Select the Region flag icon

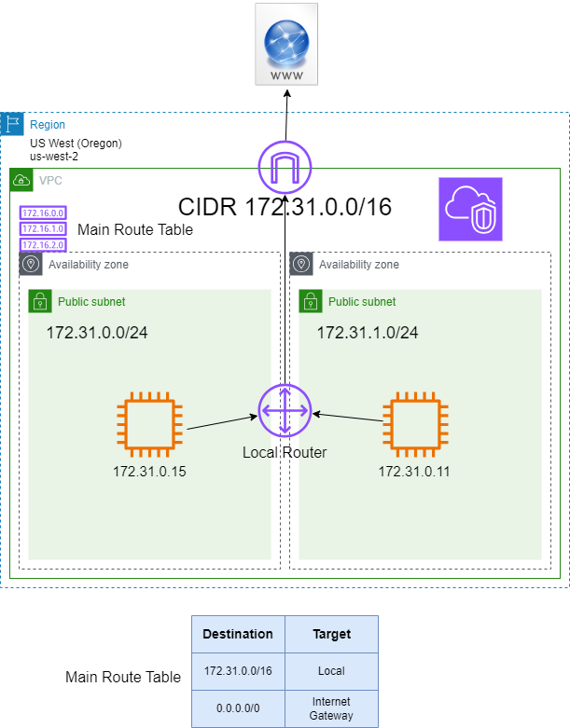12,124
